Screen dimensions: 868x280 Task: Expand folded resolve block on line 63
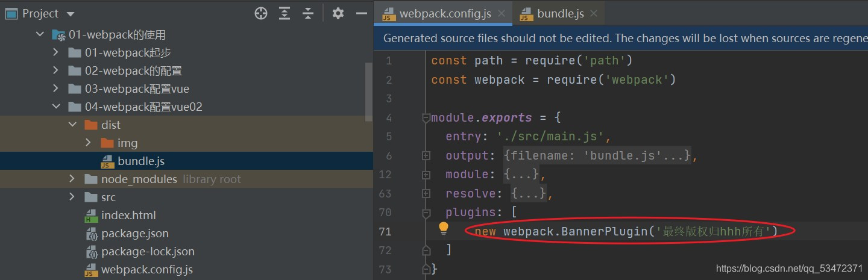[x=426, y=194]
